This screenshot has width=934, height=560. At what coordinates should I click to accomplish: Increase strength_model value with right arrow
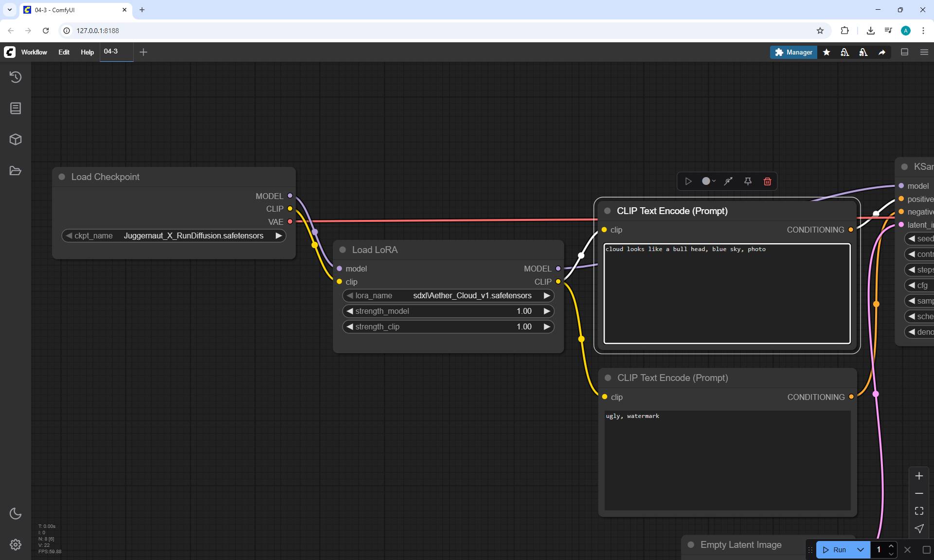[x=547, y=311]
